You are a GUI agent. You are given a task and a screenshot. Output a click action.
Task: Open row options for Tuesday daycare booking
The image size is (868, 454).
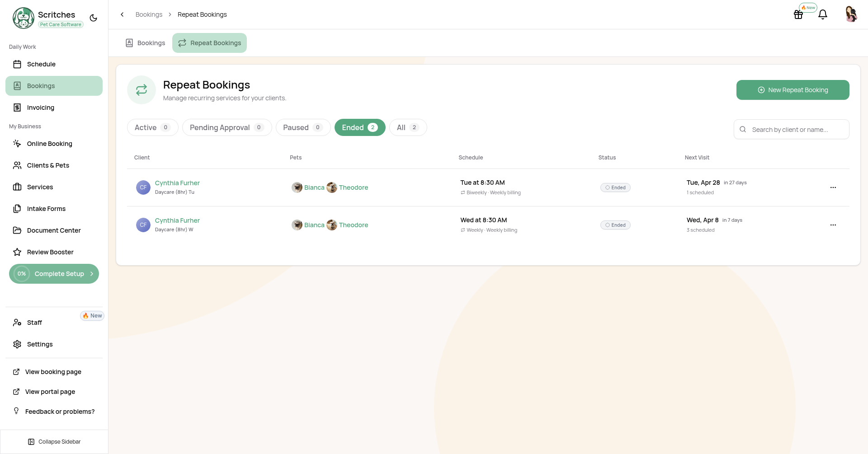(x=833, y=187)
